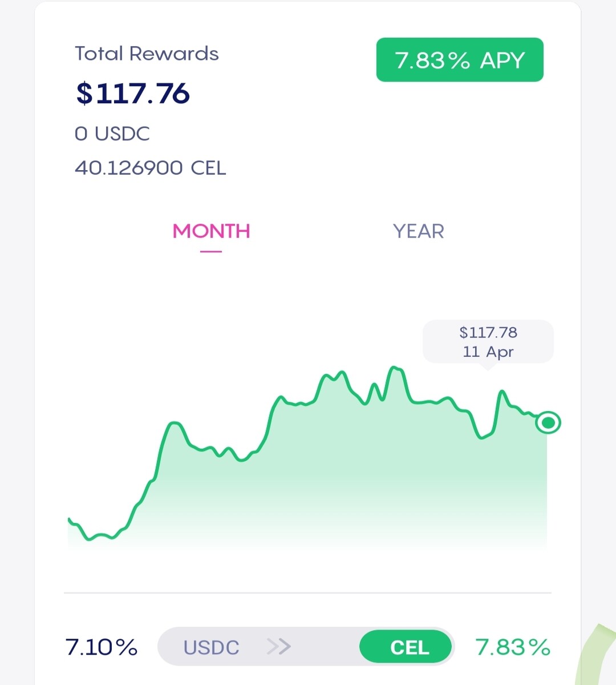Tap the pink underline beneath MONTH
Viewport: 616px width, 685px height.
(211, 251)
